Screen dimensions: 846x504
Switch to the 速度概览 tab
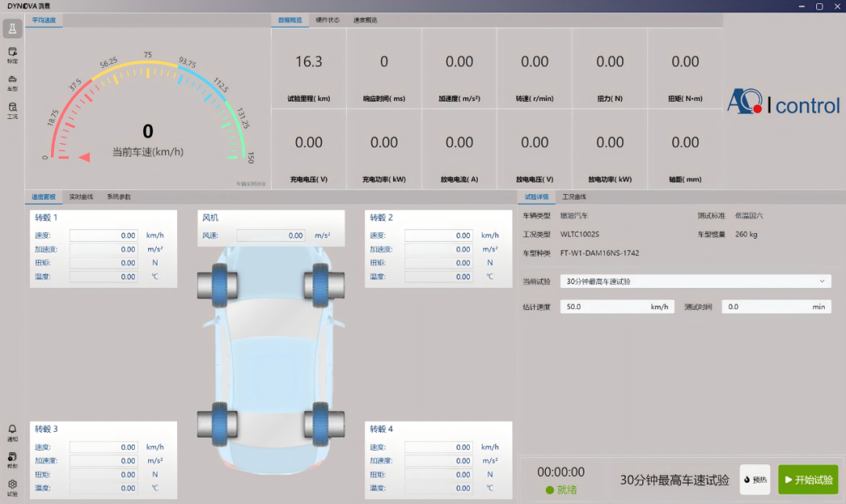[x=365, y=20]
